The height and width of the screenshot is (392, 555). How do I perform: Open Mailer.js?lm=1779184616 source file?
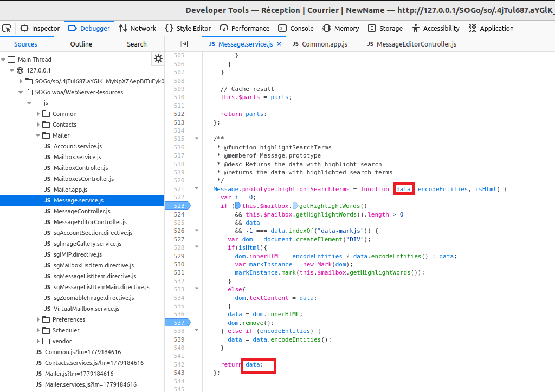click(79, 374)
